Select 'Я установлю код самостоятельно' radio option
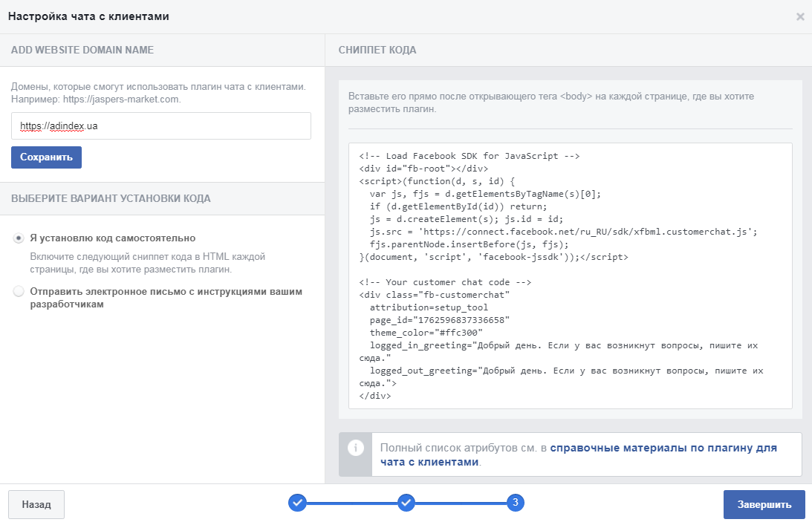 click(19, 238)
